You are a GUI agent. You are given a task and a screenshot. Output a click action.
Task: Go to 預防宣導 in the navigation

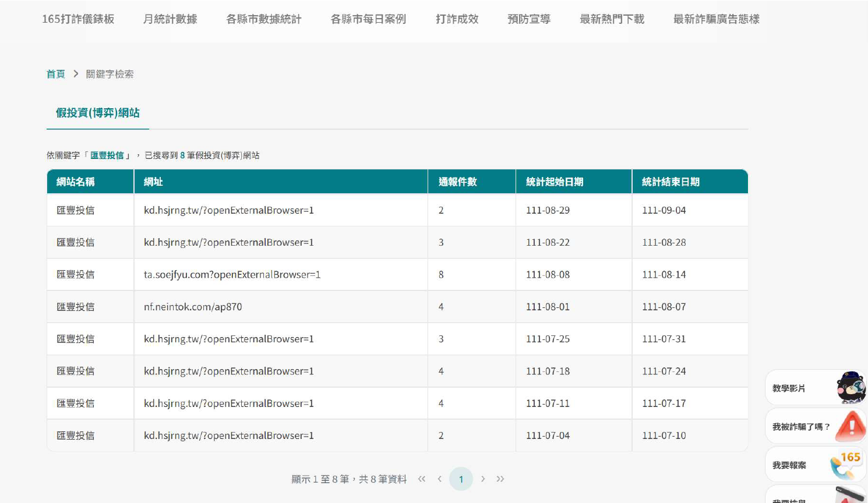click(529, 19)
